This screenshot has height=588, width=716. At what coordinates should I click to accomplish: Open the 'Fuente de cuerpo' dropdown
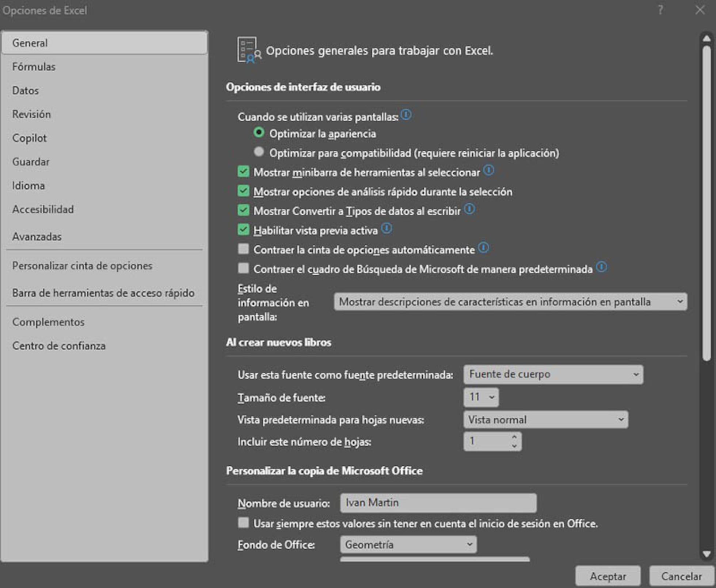click(636, 374)
